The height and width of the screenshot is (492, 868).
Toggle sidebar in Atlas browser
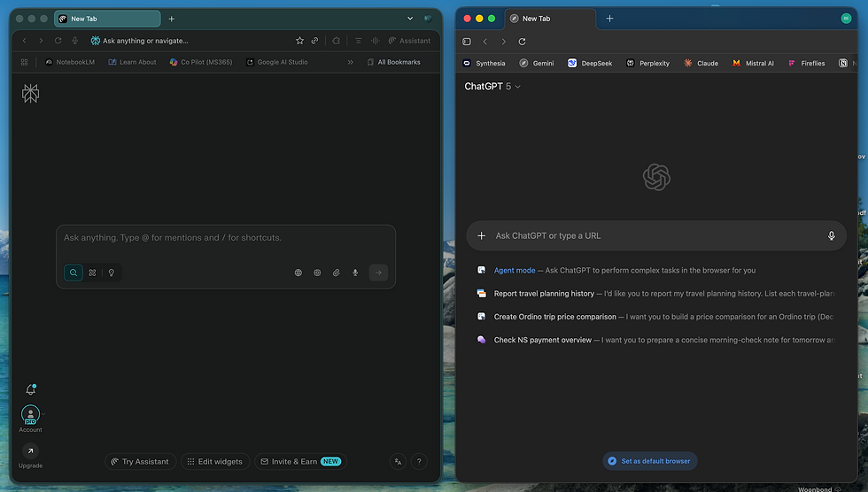click(467, 42)
